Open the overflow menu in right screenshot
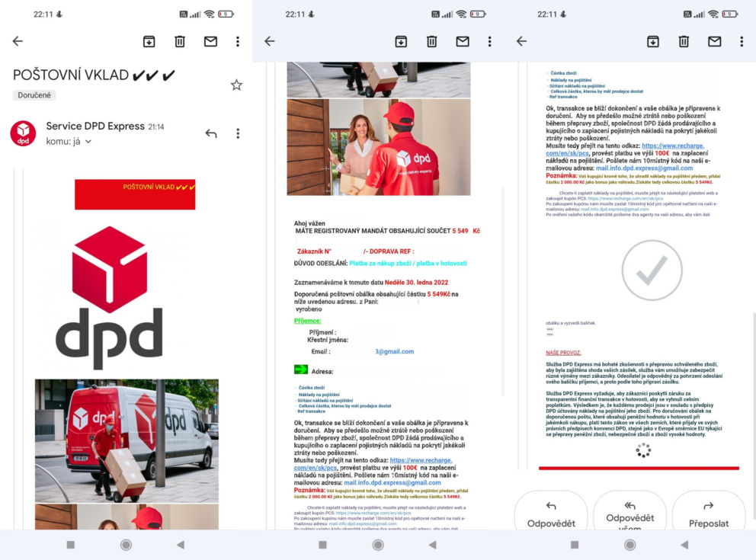 click(742, 41)
